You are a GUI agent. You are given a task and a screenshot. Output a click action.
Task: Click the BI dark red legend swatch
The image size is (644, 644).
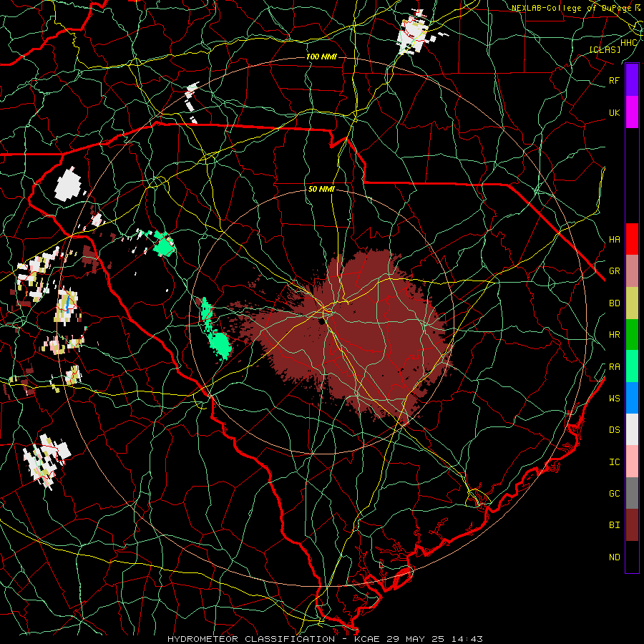click(x=632, y=525)
